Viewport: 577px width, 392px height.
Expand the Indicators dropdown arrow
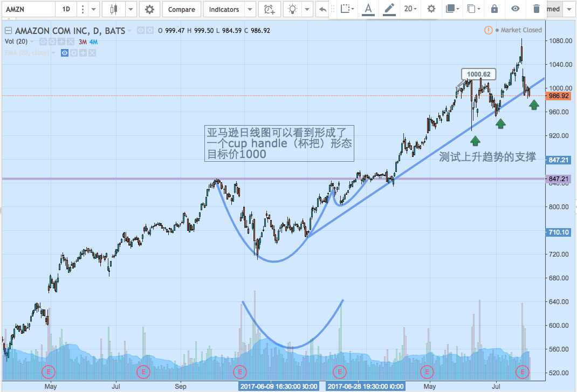point(250,9)
